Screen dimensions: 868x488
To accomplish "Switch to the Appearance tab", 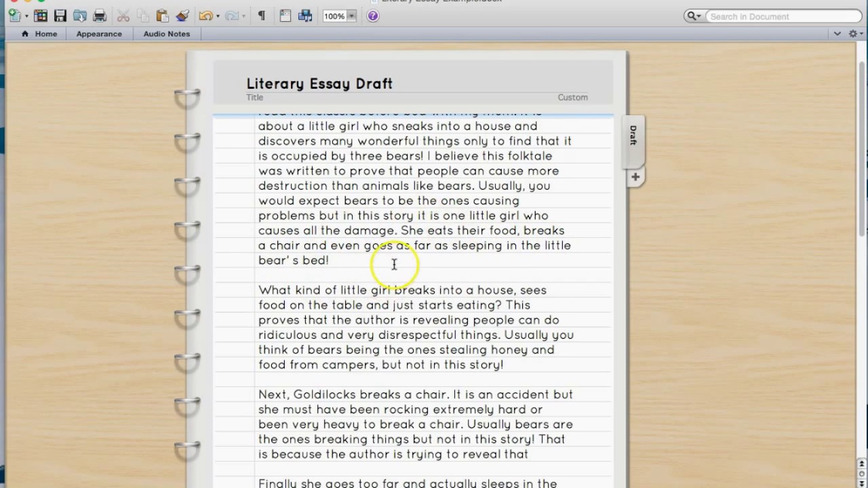I will [x=99, y=34].
